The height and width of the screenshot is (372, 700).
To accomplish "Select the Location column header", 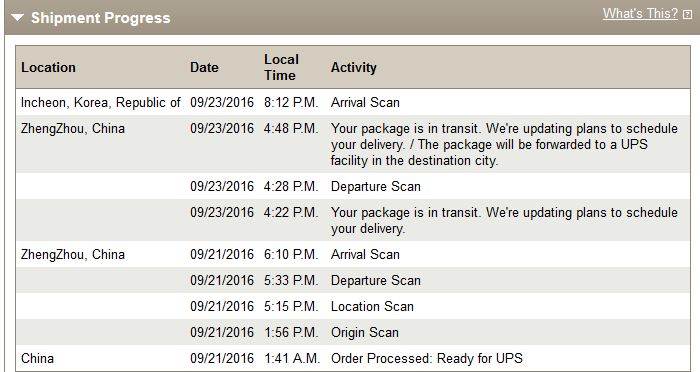I will click(48, 67).
